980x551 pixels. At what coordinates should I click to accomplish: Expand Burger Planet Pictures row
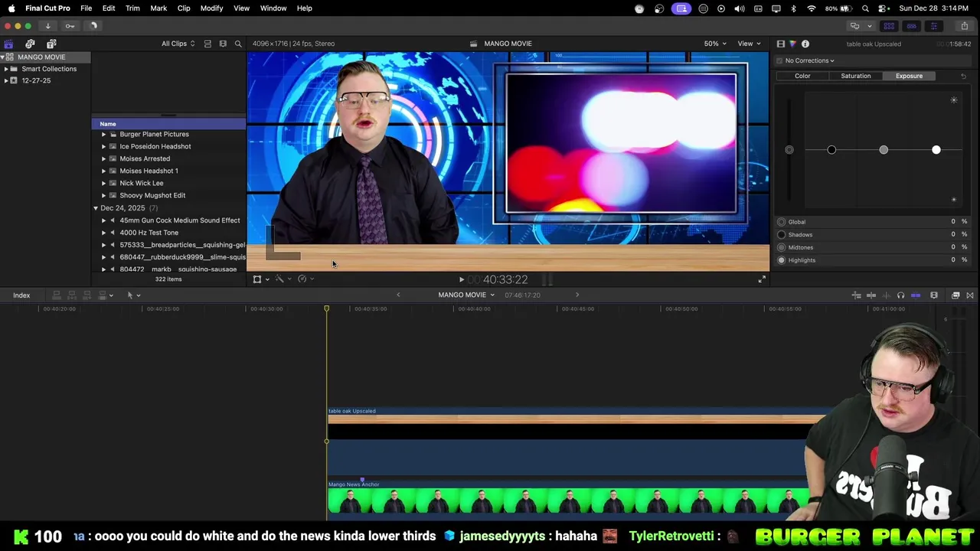coord(104,134)
